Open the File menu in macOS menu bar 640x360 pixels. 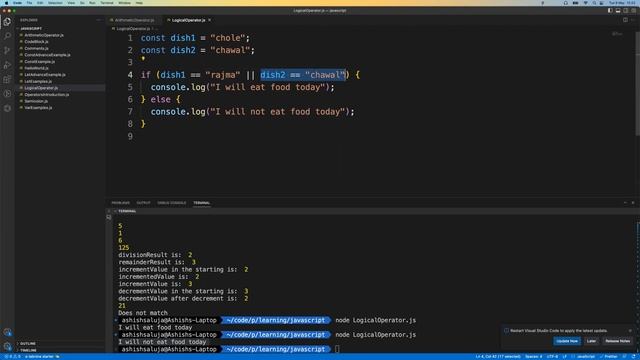(29, 3)
